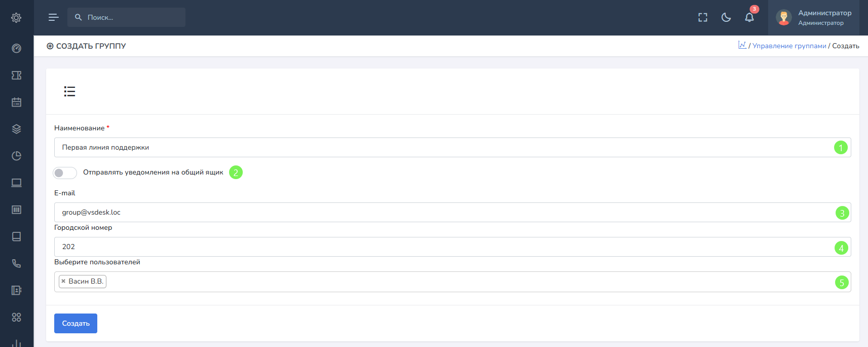868x347 pixels.
Task: Click the Создать button
Action: pos(76,323)
